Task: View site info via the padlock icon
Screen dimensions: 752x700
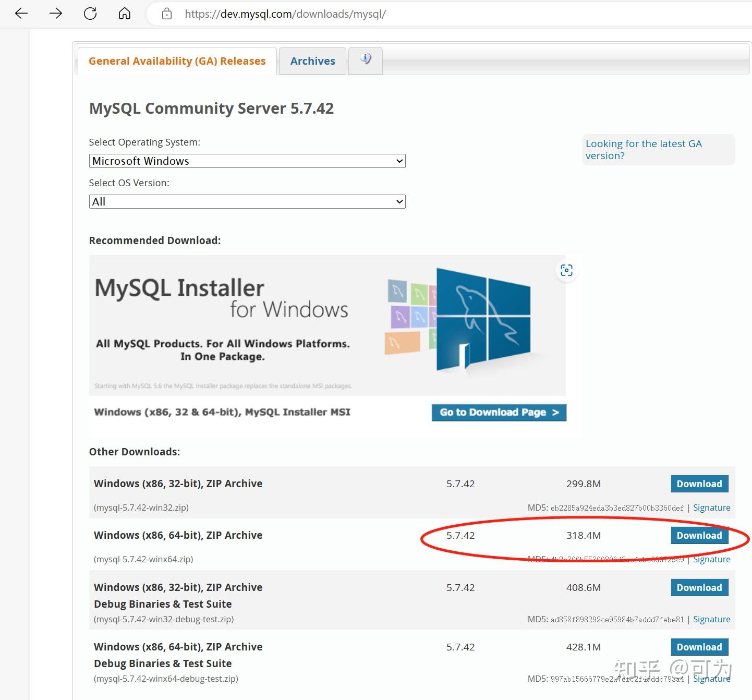Action: coord(167,14)
